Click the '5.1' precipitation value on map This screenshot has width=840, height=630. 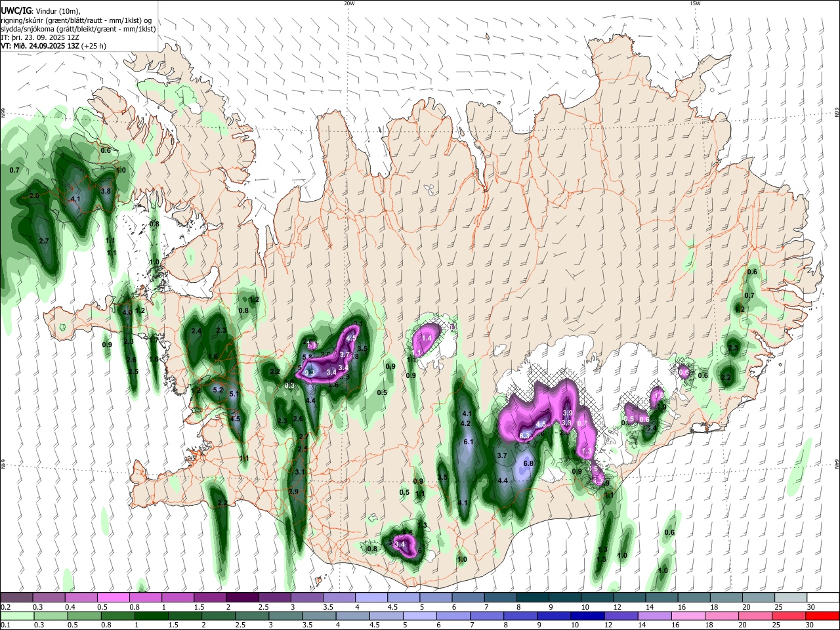click(234, 394)
